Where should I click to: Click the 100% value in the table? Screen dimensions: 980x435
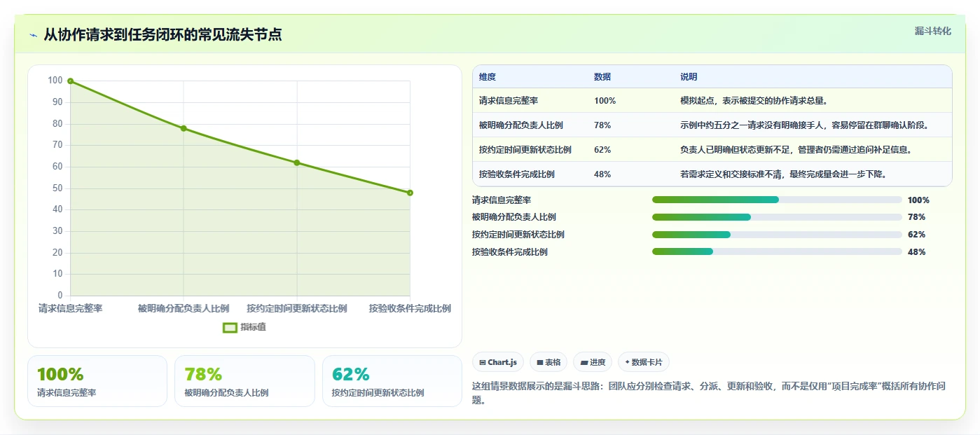click(605, 101)
